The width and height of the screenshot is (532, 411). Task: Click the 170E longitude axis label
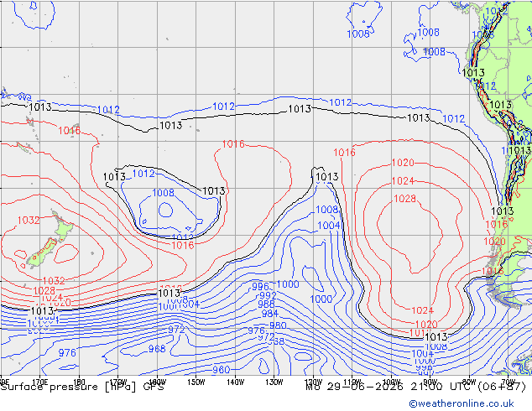[40, 382]
